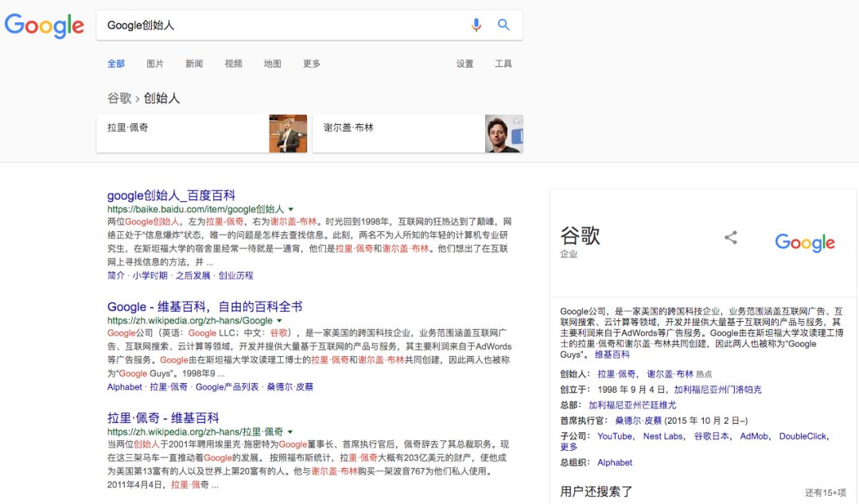Click inside the search box containing Google创始人
Screen dimensions: 859x504
278,25
